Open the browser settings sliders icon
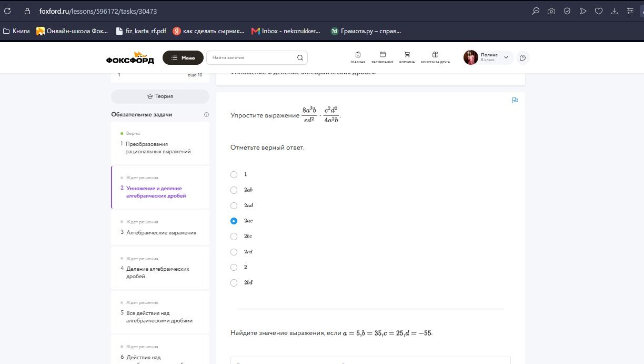The width and height of the screenshot is (644, 364). click(x=630, y=11)
